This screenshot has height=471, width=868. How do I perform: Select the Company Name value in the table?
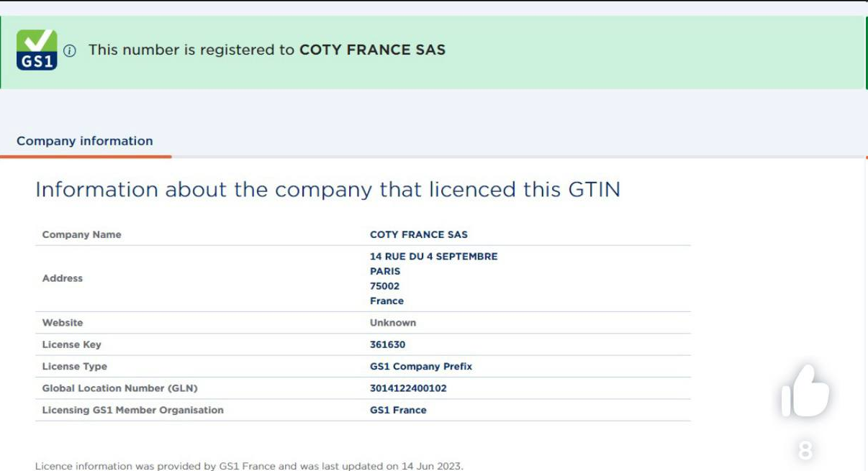pos(418,234)
